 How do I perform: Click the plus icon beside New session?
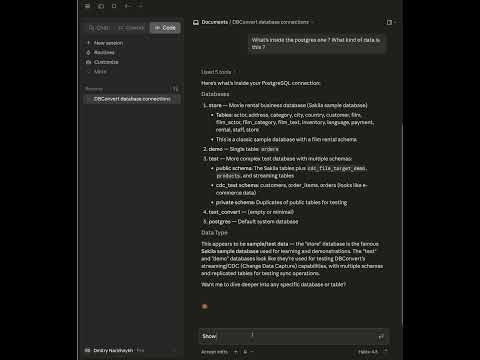[88, 43]
